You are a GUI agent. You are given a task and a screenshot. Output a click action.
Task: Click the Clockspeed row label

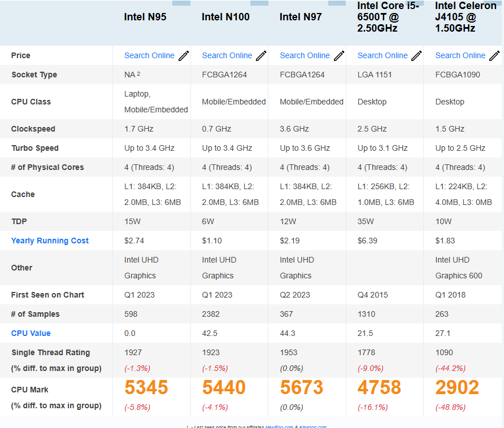tap(33, 129)
